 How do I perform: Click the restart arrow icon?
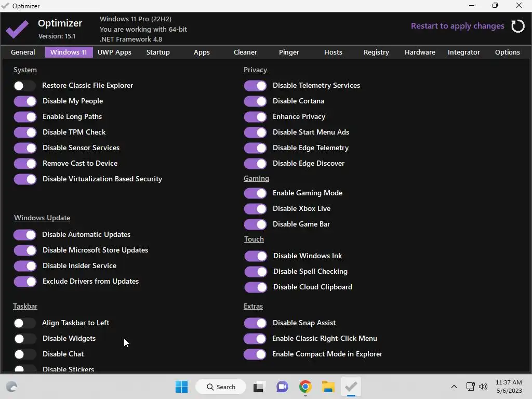tap(518, 26)
